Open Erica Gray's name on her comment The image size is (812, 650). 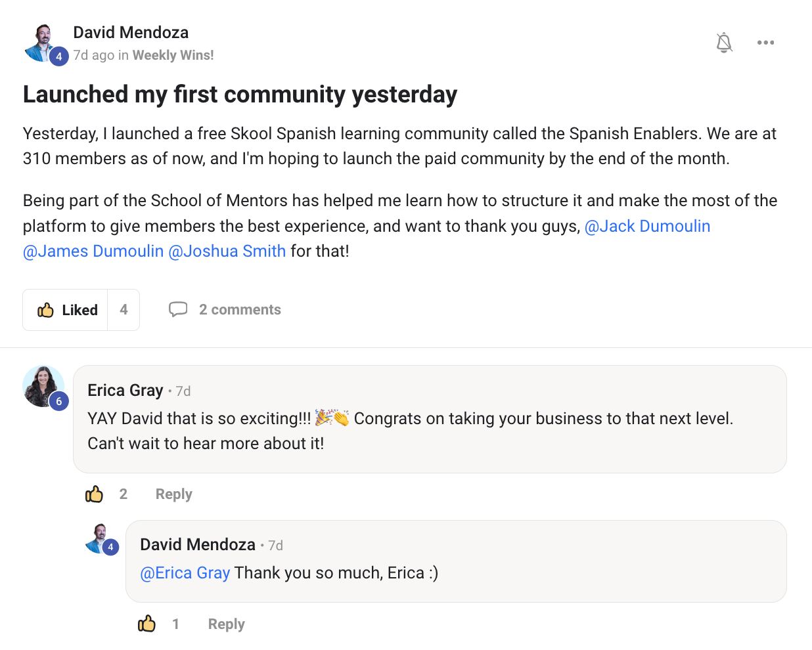pyautogui.click(x=125, y=391)
